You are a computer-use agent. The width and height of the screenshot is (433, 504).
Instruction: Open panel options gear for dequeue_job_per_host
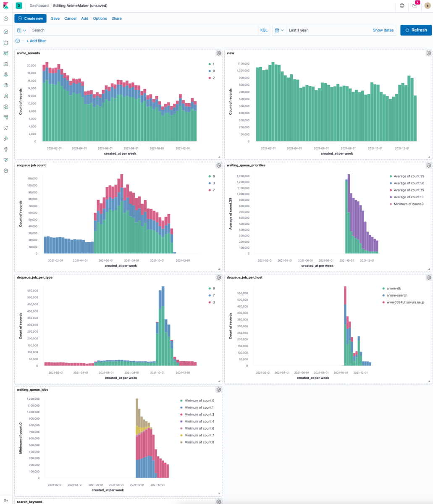click(428, 278)
